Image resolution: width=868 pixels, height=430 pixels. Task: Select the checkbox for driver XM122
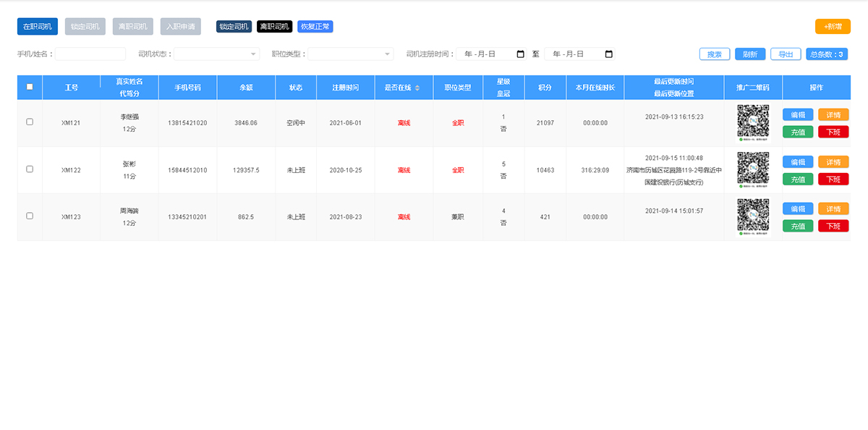pyautogui.click(x=30, y=170)
